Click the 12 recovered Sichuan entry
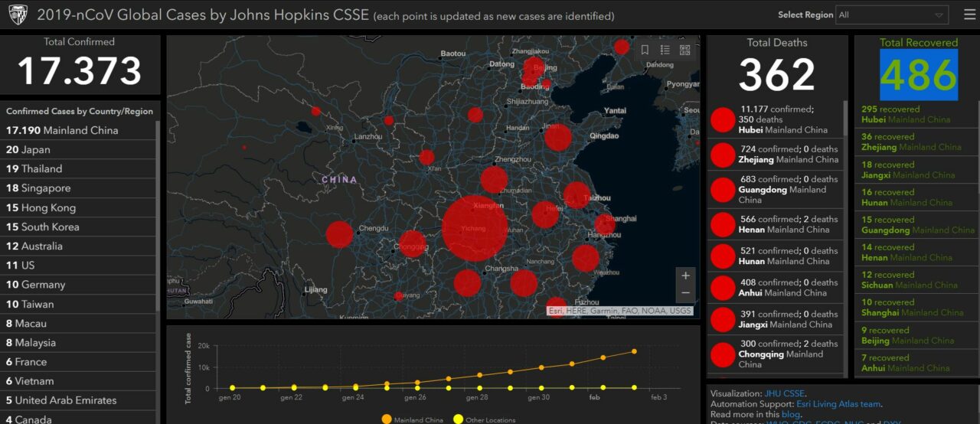This screenshot has height=424, width=980. click(x=916, y=280)
